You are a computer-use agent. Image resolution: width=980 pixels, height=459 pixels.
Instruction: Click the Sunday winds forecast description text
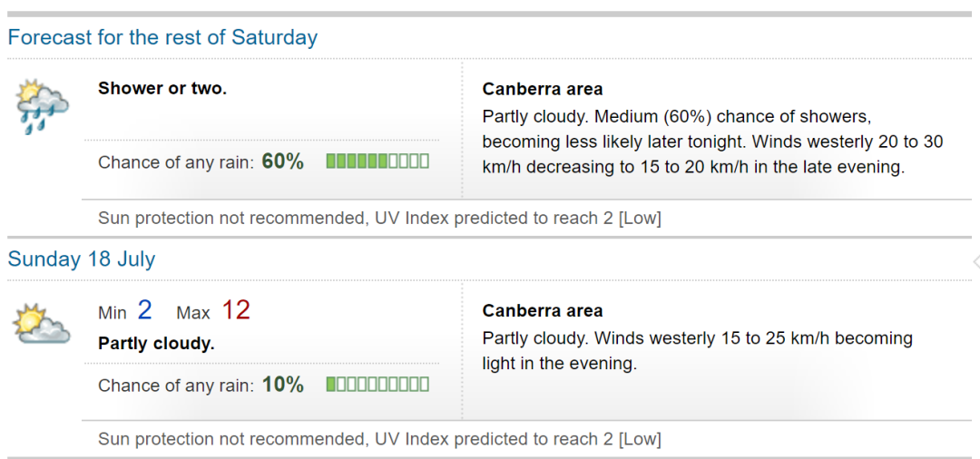click(698, 351)
